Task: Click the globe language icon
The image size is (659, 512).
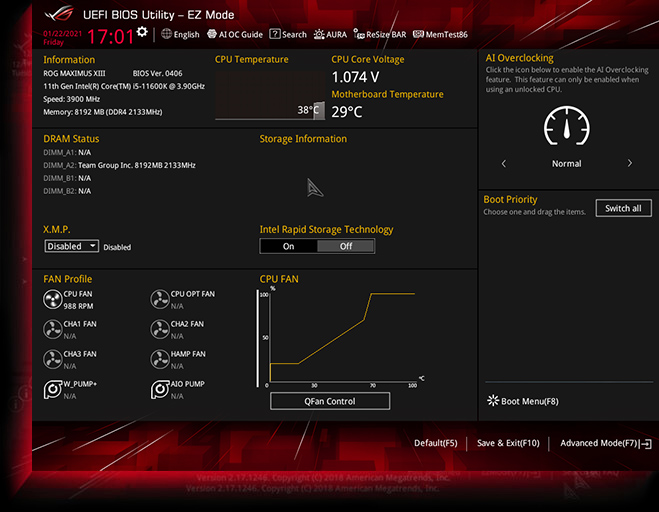Action: pyautogui.click(x=166, y=34)
